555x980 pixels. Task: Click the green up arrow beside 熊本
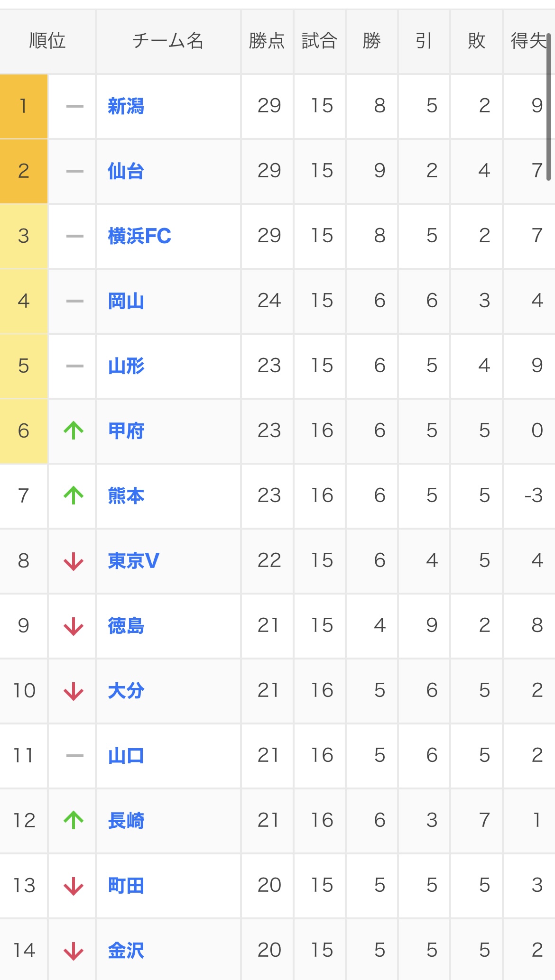(x=74, y=495)
